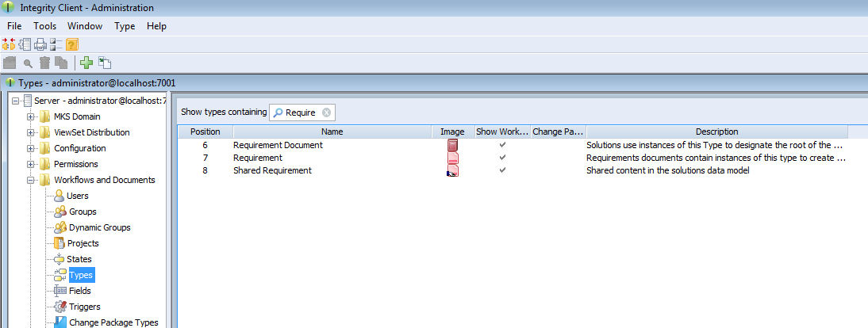Expand the Configuration folder node
The image size is (868, 328).
(31, 148)
